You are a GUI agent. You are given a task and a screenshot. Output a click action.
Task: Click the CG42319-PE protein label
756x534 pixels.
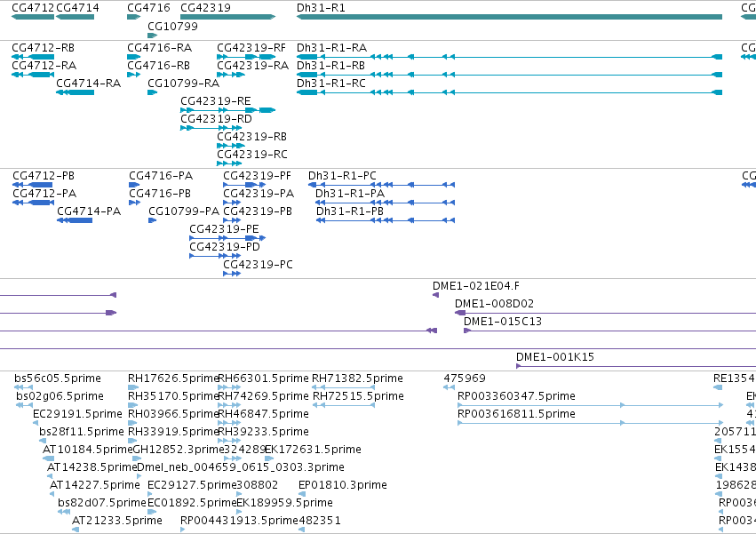224,229
